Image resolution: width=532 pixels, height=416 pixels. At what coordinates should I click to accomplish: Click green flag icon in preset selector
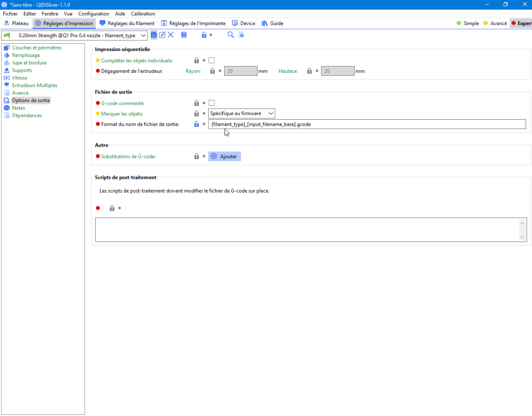(7, 35)
